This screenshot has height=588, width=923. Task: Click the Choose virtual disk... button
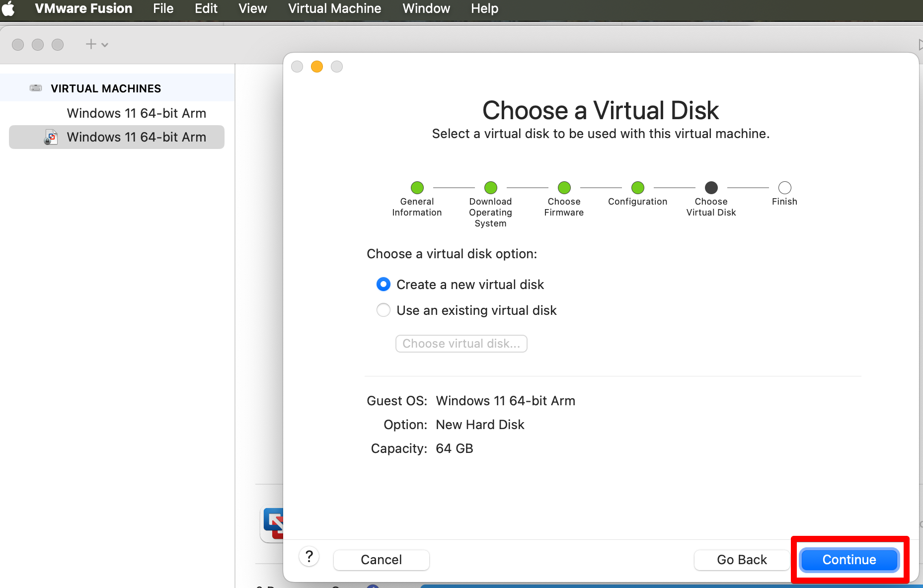tap(461, 344)
